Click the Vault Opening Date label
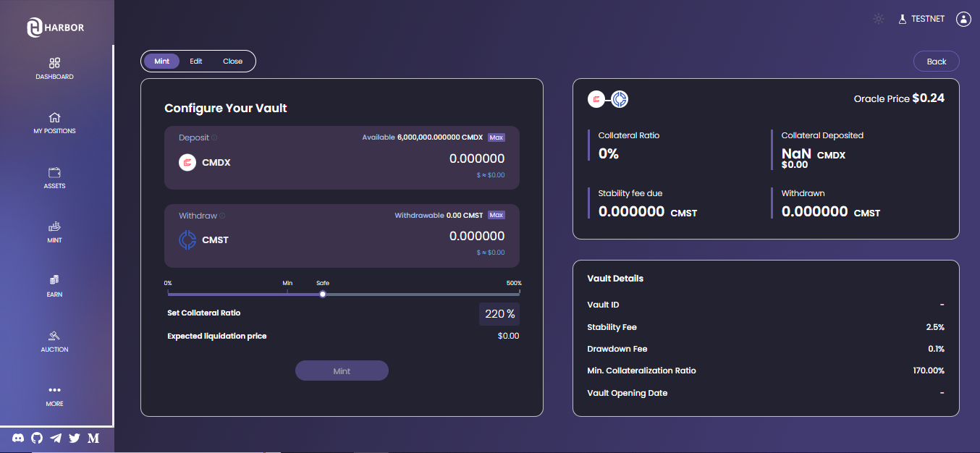Viewport: 980px width, 453px height. coord(628,393)
